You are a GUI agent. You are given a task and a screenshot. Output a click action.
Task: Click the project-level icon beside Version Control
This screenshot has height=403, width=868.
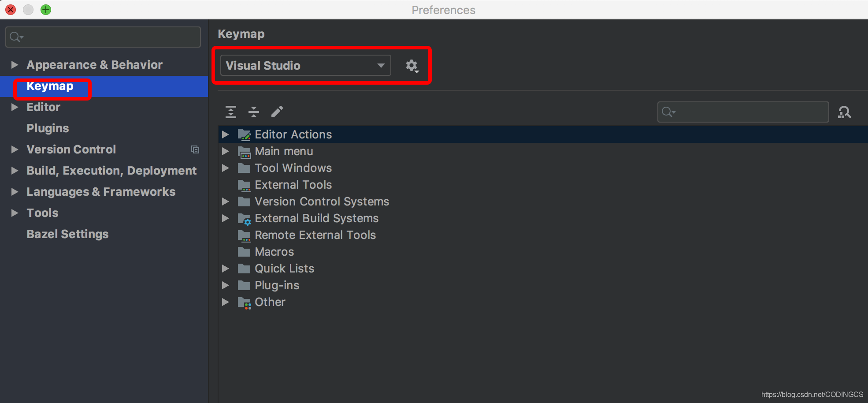pos(195,149)
